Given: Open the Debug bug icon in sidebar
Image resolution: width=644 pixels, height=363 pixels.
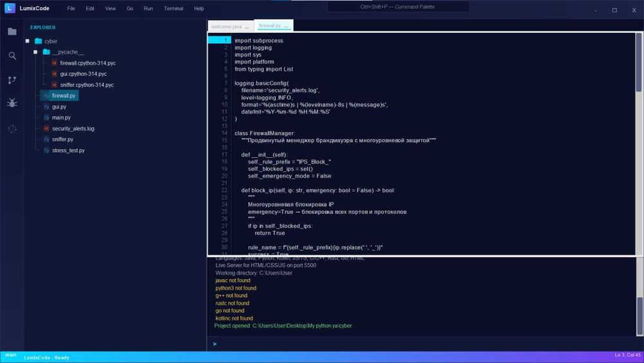Looking at the screenshot, I should click(x=12, y=103).
